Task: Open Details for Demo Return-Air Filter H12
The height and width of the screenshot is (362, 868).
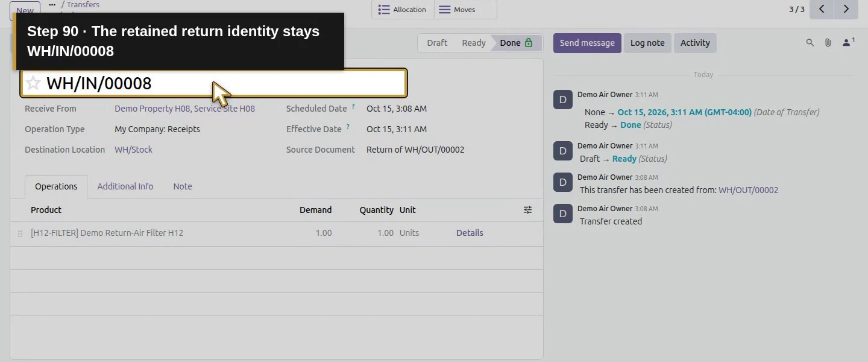Action: click(470, 233)
